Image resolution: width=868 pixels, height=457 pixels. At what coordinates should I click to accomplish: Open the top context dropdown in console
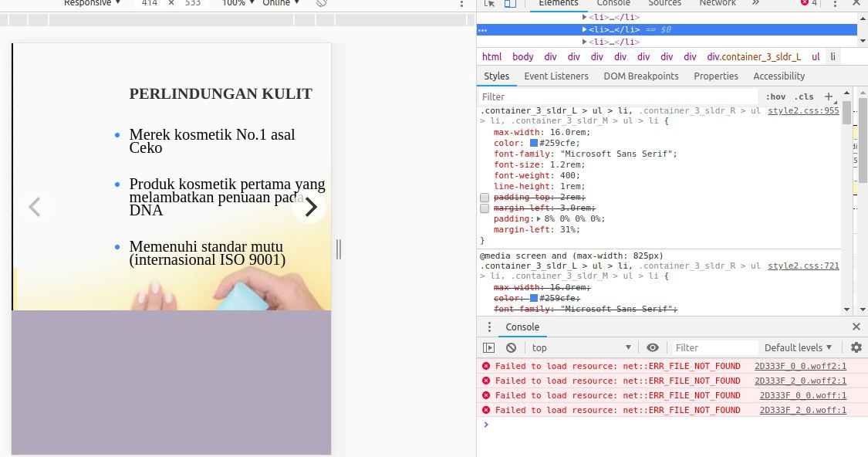tap(581, 348)
